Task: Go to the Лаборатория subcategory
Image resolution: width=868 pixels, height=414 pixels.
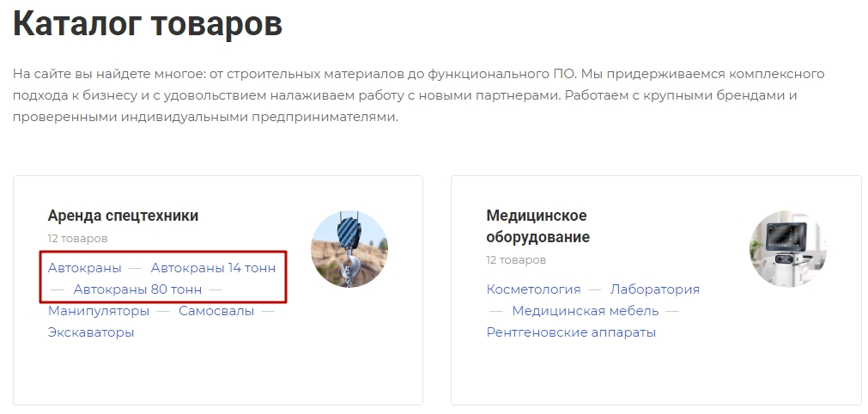Action: coord(655,289)
